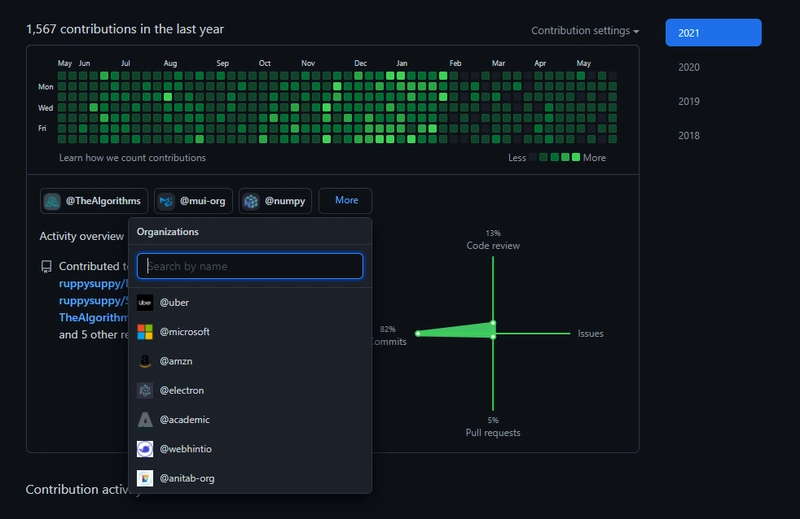This screenshot has height=519, width=800.
Task: Focus the Search by name field
Action: (250, 266)
